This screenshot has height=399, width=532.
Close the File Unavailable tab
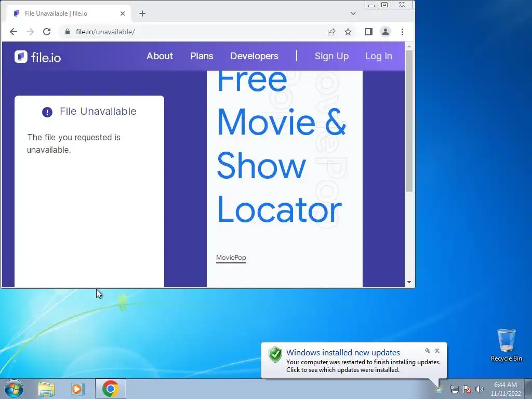123,14
